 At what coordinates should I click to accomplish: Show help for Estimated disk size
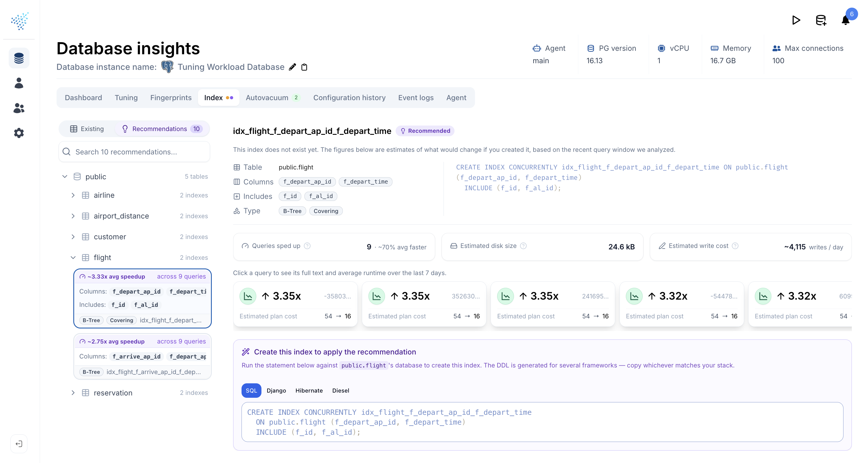[x=523, y=246]
